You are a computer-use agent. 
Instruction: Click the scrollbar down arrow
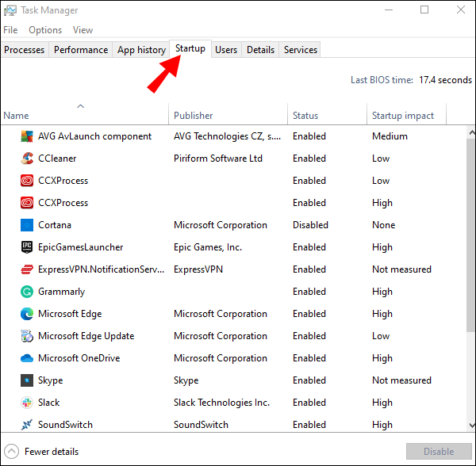(x=472, y=425)
